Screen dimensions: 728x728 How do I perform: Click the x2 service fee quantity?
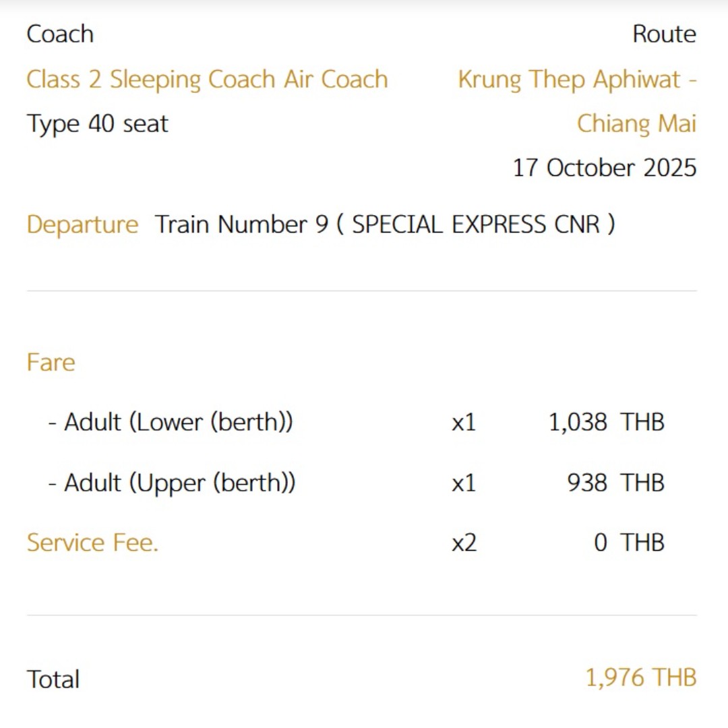464,543
